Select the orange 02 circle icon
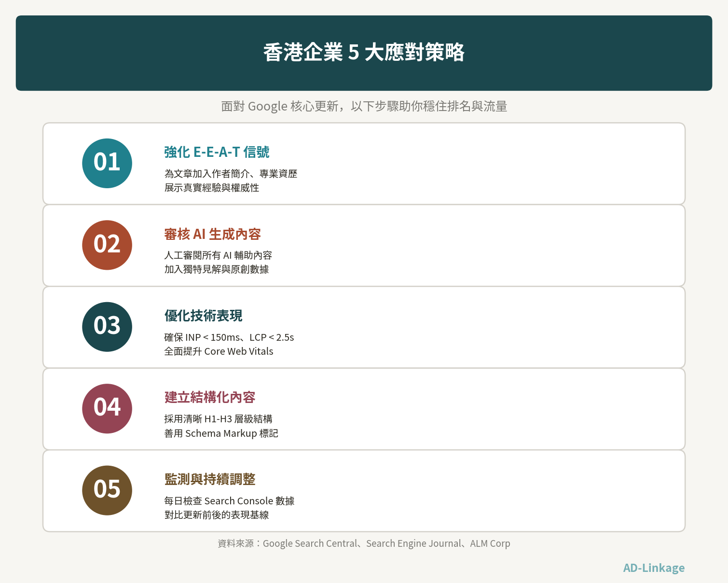The width and height of the screenshot is (728, 583). click(x=107, y=245)
